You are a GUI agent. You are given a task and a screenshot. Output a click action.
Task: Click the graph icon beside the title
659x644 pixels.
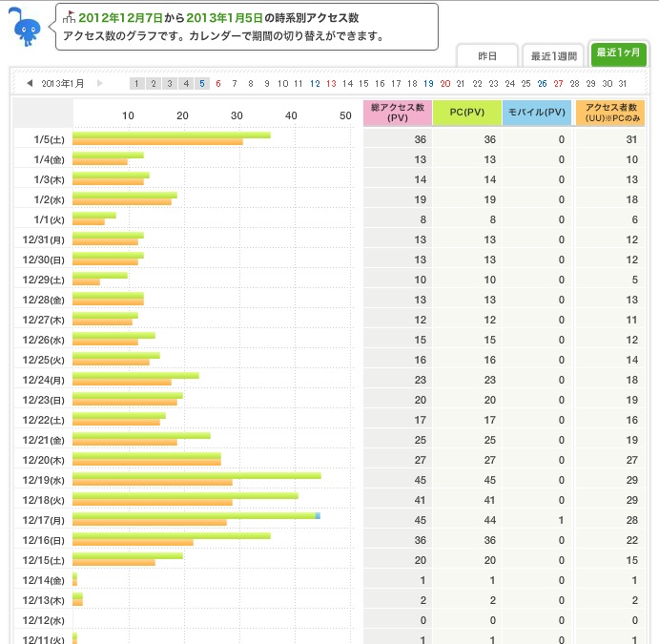[x=69, y=17]
